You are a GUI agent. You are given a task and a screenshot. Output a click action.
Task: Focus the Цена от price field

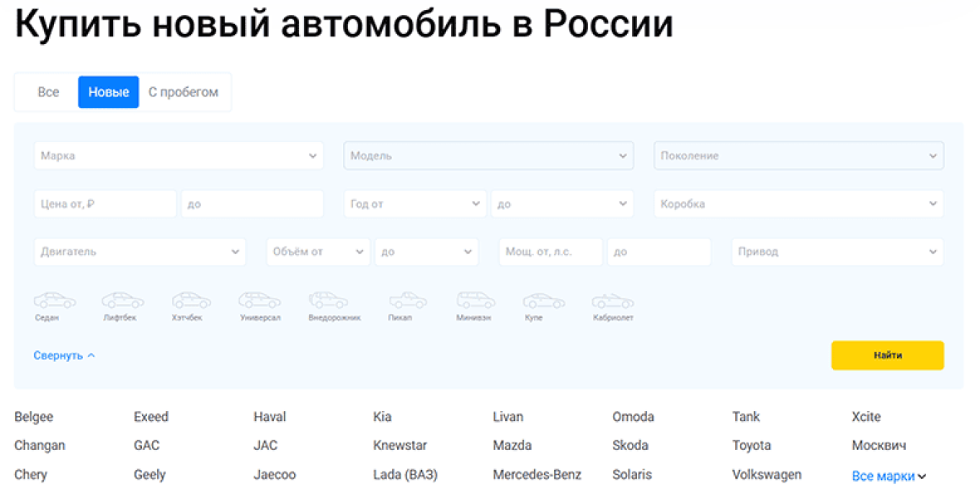click(105, 203)
